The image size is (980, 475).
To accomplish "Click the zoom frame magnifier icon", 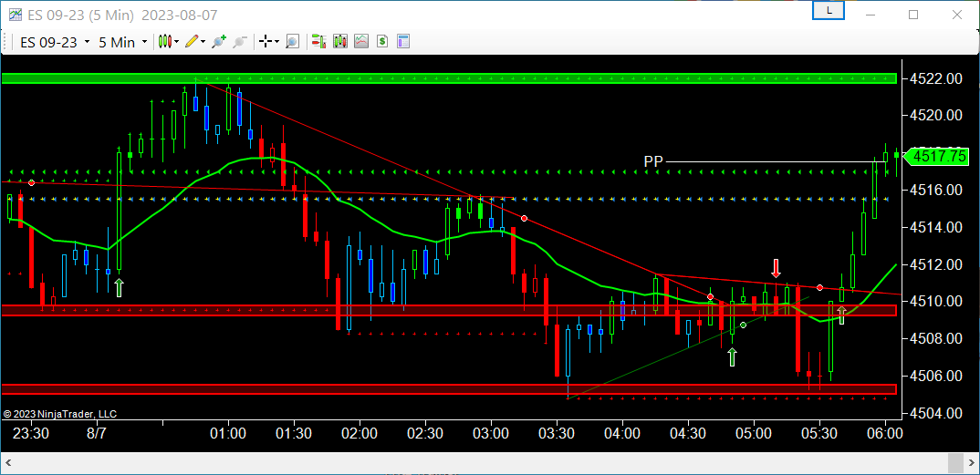I will point(292,42).
